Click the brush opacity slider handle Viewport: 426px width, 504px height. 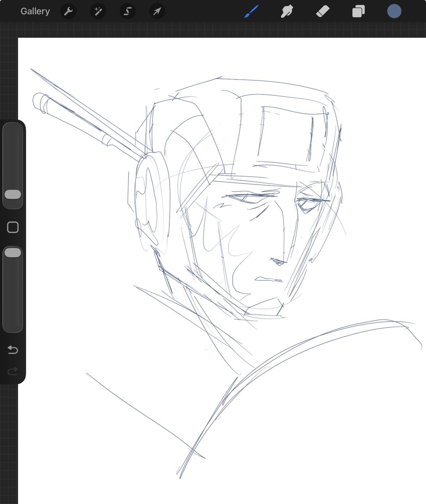[x=13, y=252]
